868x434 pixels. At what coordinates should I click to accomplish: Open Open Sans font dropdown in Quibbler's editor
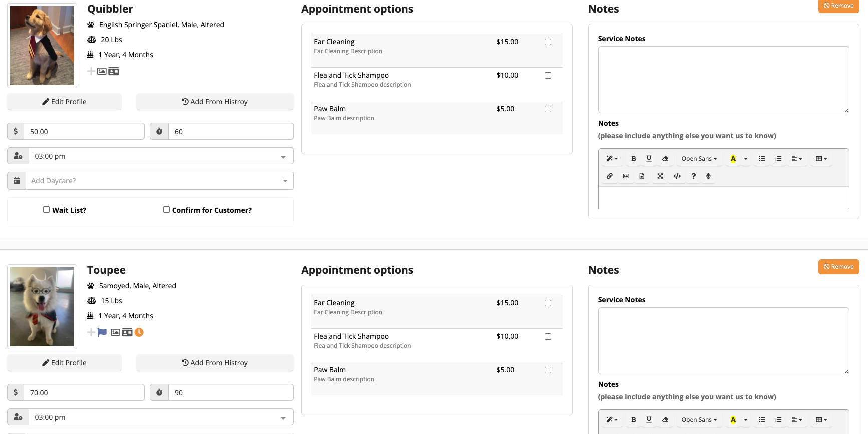[x=699, y=159]
